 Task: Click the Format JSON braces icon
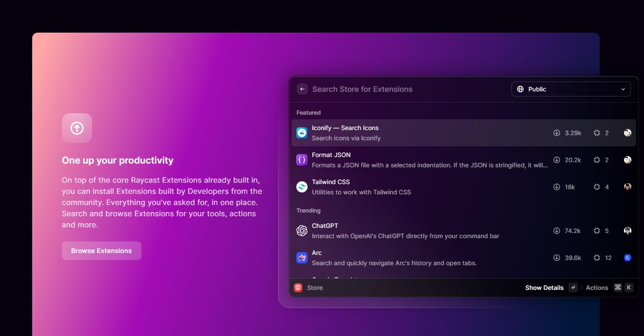click(302, 160)
